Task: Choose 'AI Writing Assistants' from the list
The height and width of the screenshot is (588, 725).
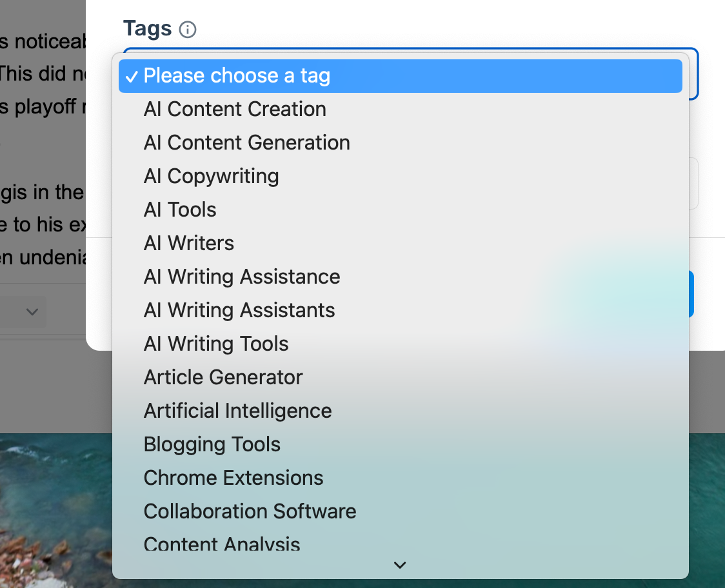Action: pos(239,311)
